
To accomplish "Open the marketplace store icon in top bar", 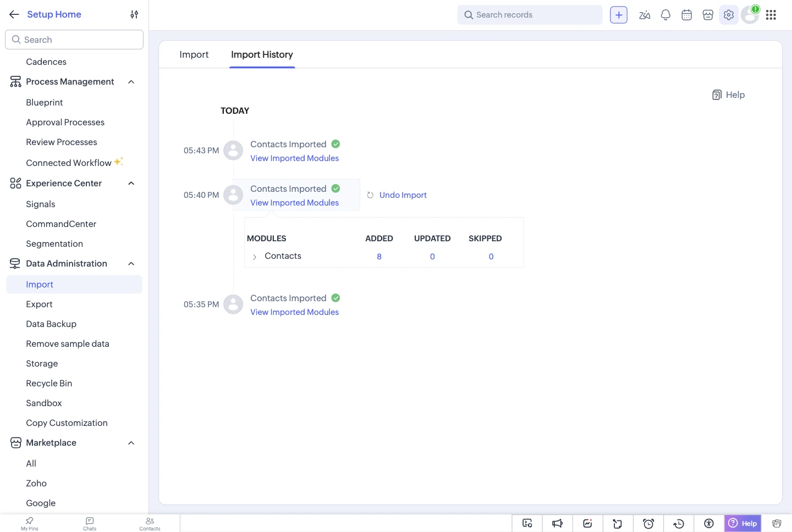I will pos(708,15).
